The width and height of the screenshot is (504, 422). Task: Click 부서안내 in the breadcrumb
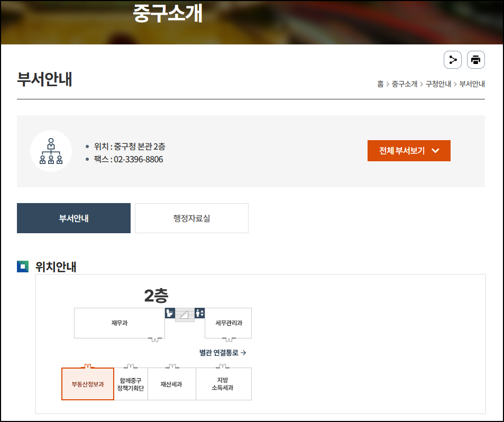click(x=472, y=84)
